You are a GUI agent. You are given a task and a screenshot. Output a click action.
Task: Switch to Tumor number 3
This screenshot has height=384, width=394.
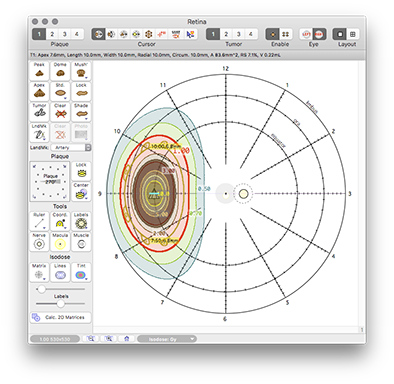tap(238, 34)
